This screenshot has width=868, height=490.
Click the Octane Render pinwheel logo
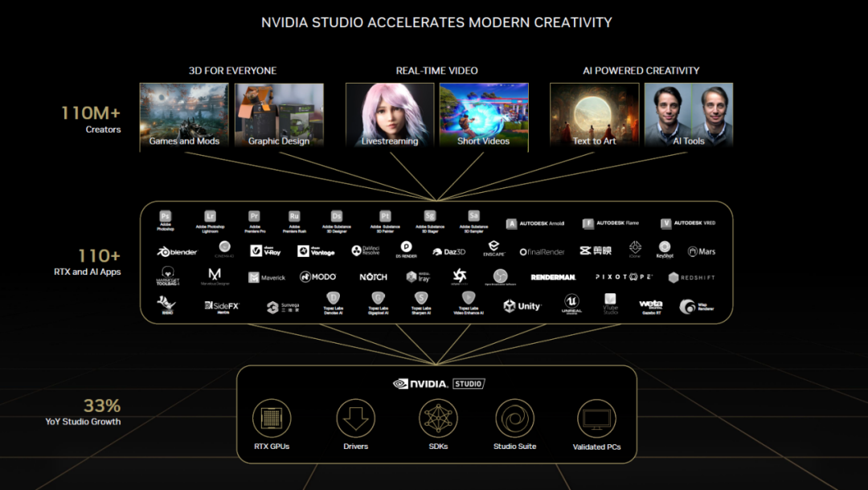pos(460,276)
